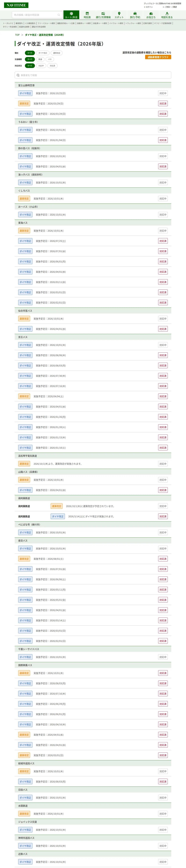Filter 種別 by 運賃改定

pos(57,53)
